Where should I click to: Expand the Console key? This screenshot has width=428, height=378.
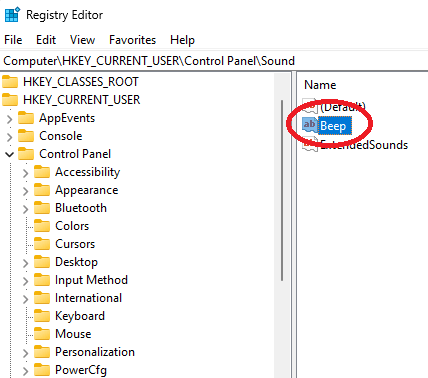[x=10, y=137]
